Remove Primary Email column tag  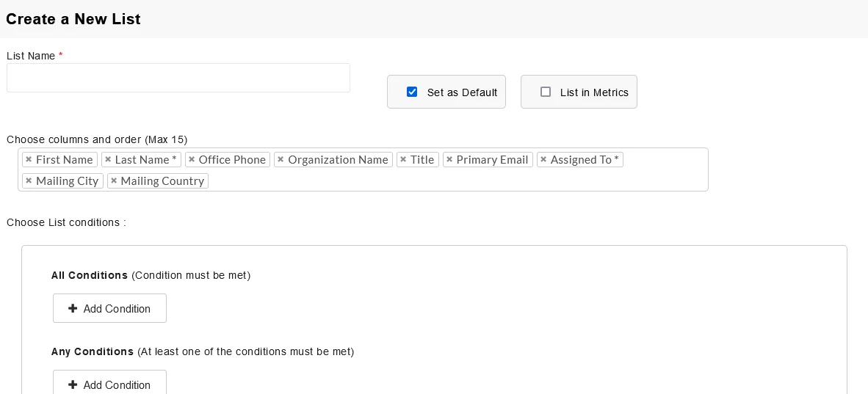[449, 160]
